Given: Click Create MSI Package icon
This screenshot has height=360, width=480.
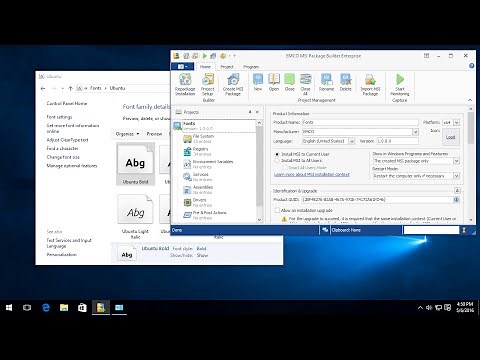Looking at the screenshot, I should pos(233,84).
